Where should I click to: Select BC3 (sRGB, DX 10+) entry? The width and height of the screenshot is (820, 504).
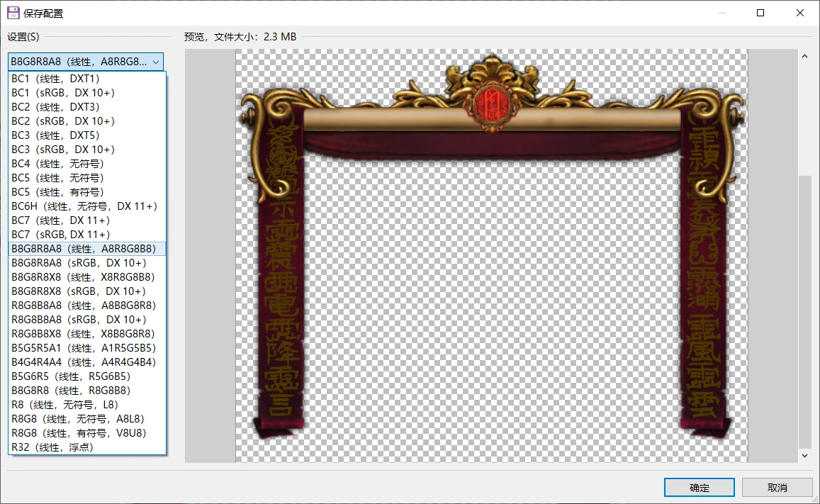pyautogui.click(x=87, y=149)
